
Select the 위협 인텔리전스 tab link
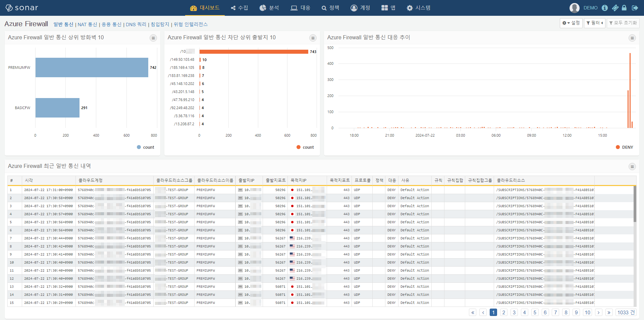[191, 24]
